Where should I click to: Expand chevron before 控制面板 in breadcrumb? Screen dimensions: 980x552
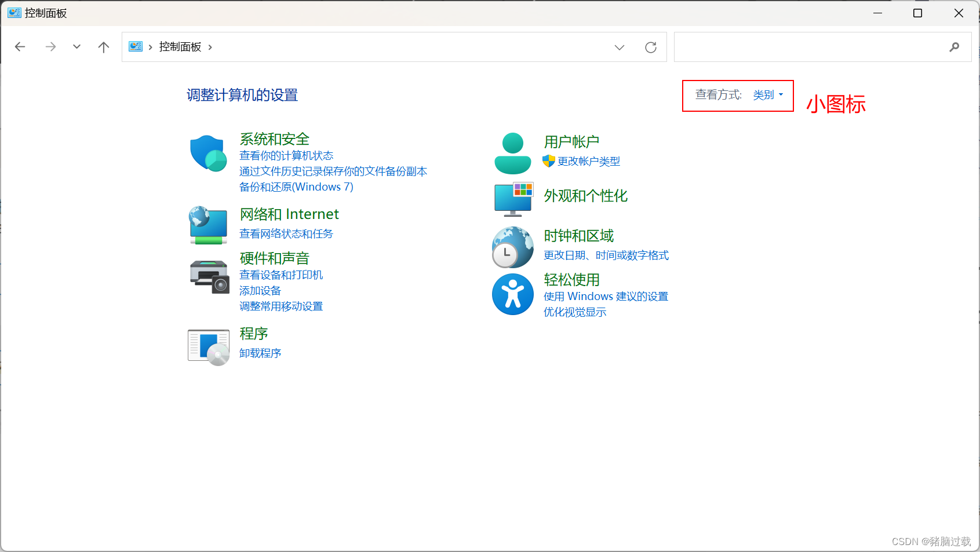[151, 47]
